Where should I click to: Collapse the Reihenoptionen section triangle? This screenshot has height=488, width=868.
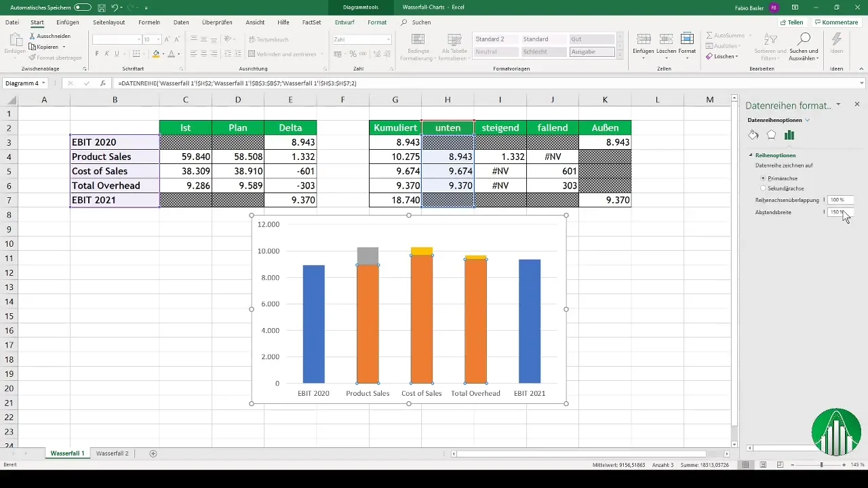(x=751, y=155)
